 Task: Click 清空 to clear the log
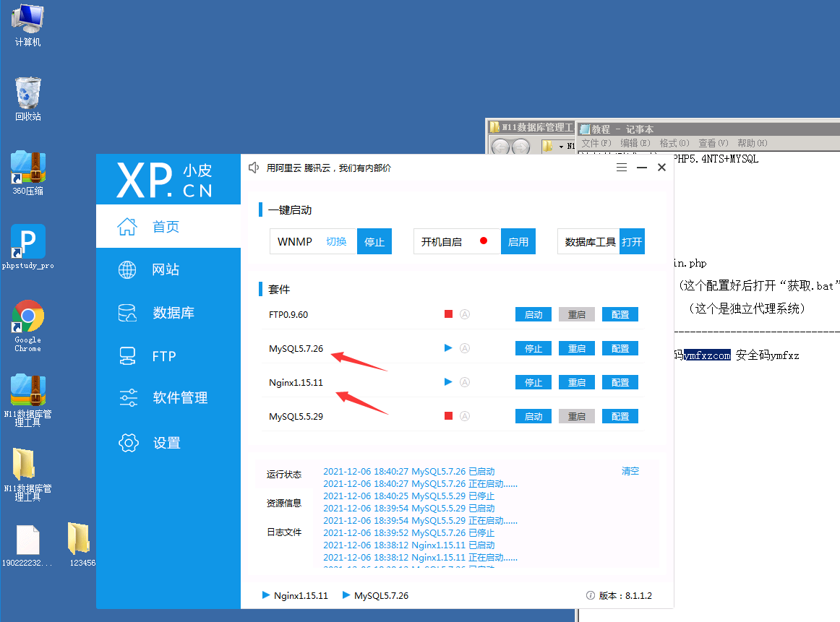coord(630,471)
